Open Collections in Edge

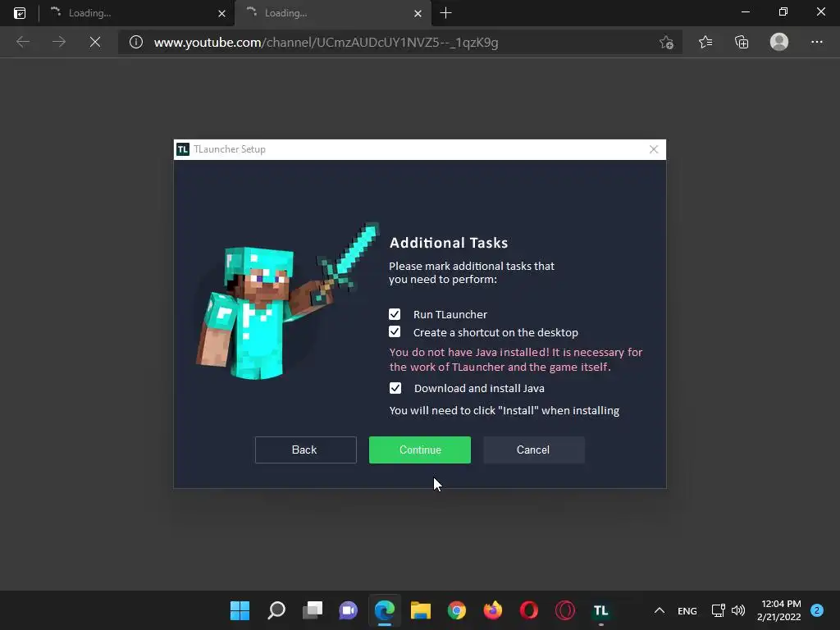[742, 42]
